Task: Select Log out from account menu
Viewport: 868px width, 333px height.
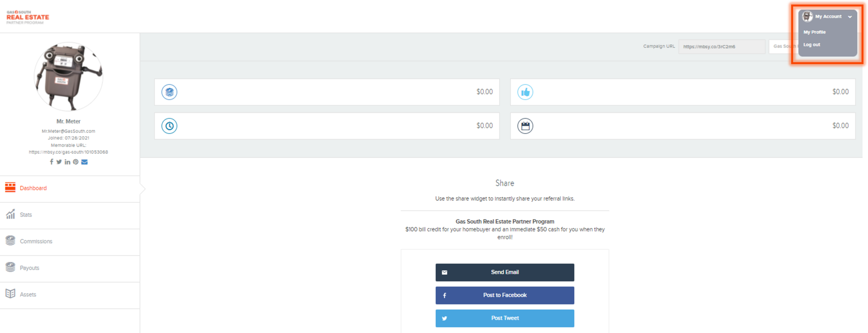Action: (812, 45)
